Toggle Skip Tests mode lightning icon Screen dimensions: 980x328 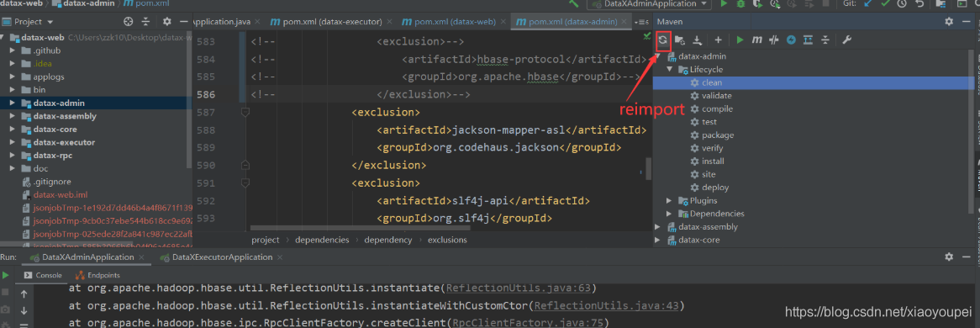(791, 40)
